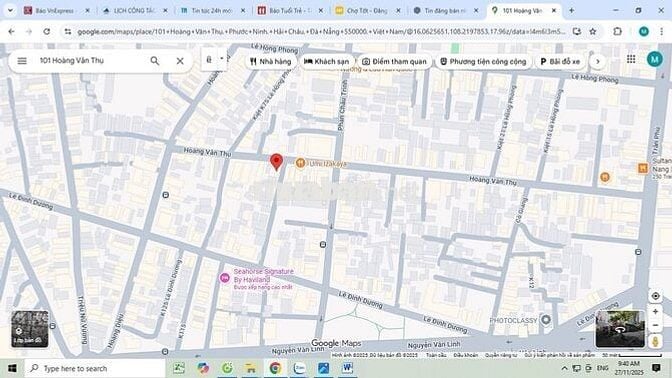Switch to the Tin tức 24h tab

pos(211,10)
